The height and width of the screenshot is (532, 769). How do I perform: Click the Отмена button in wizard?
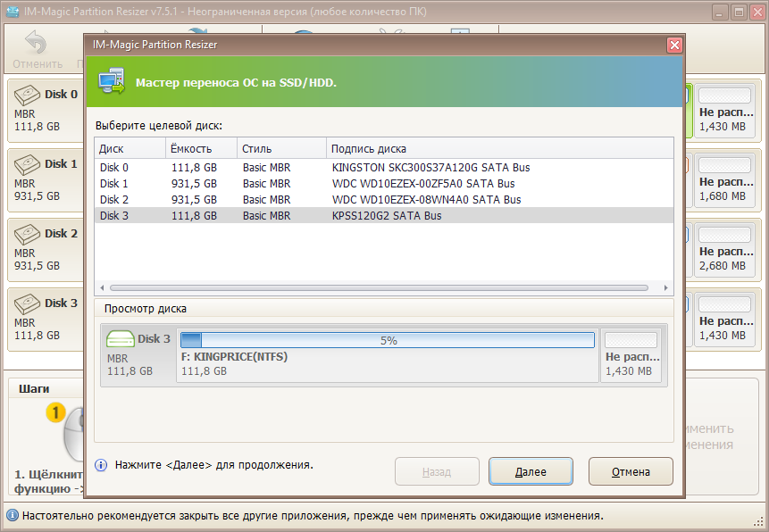[x=631, y=471]
